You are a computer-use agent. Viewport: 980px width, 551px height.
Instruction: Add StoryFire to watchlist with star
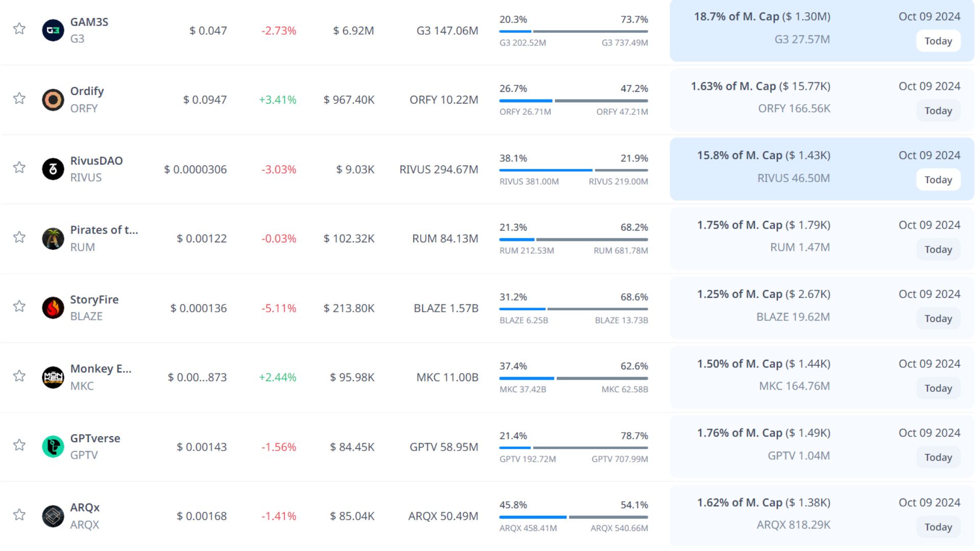point(19,306)
